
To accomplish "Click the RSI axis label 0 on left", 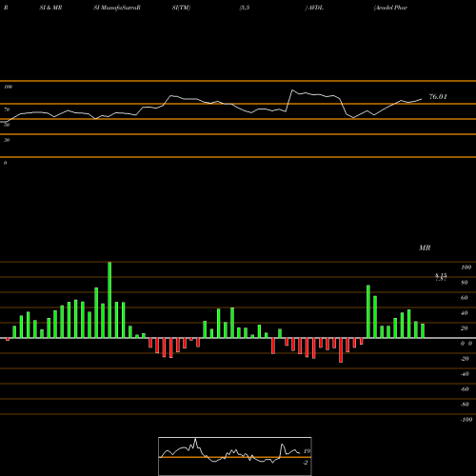I will click(5, 163).
